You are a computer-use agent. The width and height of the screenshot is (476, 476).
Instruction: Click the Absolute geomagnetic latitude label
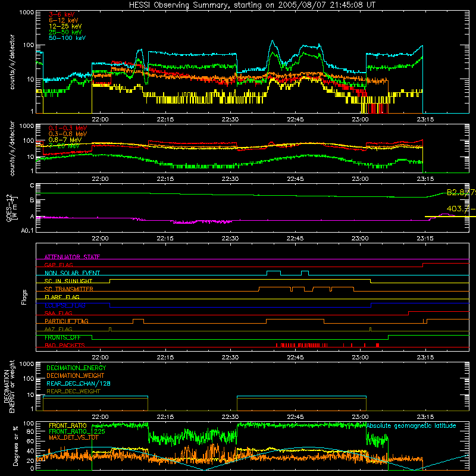411,425
